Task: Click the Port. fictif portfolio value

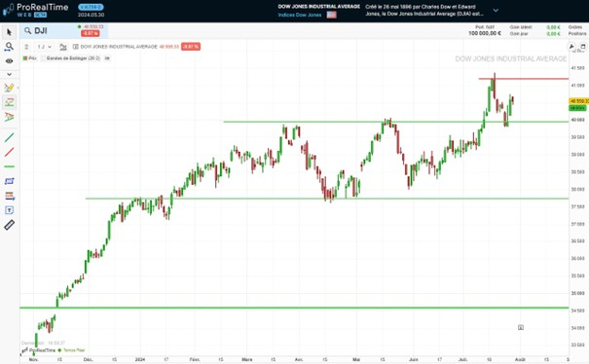Action: (485, 33)
